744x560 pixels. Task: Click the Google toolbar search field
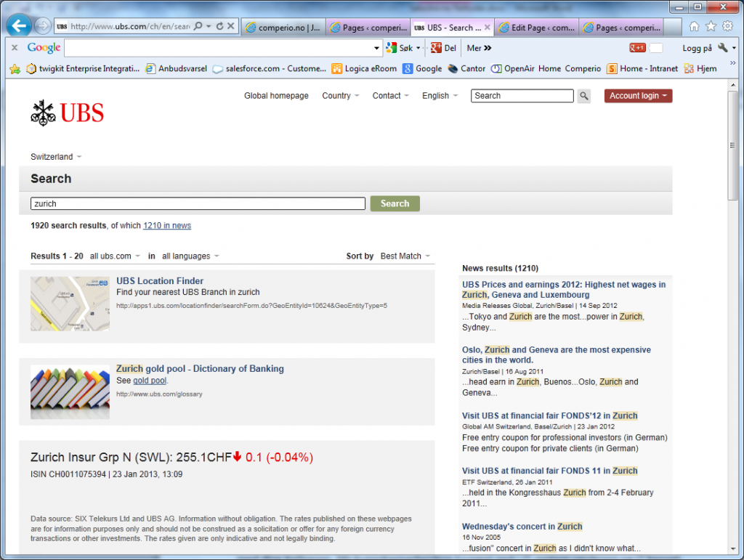click(219, 48)
